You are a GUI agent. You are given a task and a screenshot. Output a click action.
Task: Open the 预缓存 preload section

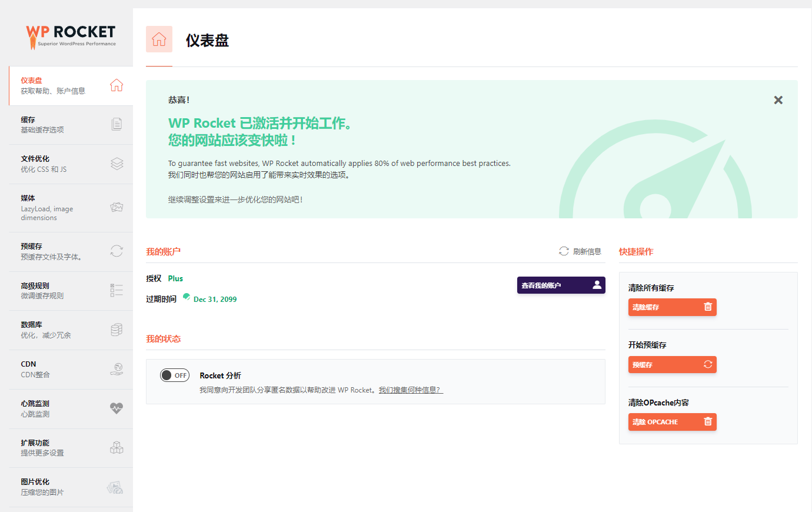click(71, 252)
